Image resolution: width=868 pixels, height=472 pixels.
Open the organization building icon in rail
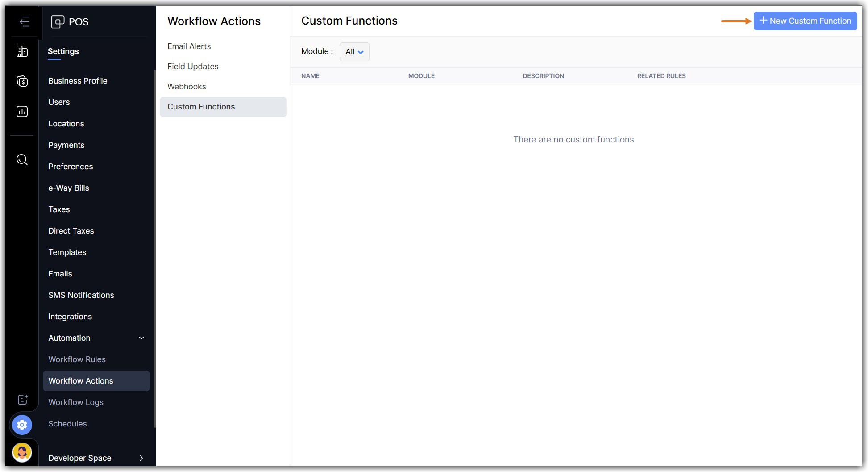pyautogui.click(x=22, y=51)
